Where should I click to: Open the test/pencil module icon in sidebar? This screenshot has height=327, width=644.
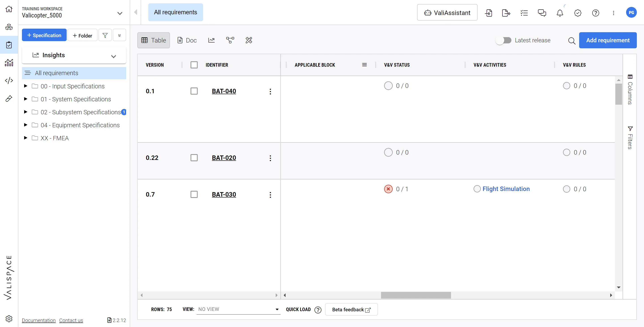pos(9,98)
